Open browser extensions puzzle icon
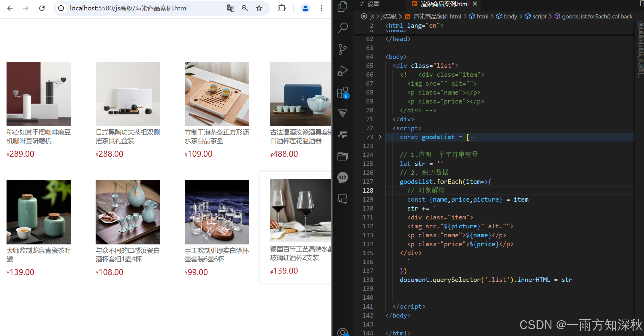644x336 pixels. tap(282, 8)
